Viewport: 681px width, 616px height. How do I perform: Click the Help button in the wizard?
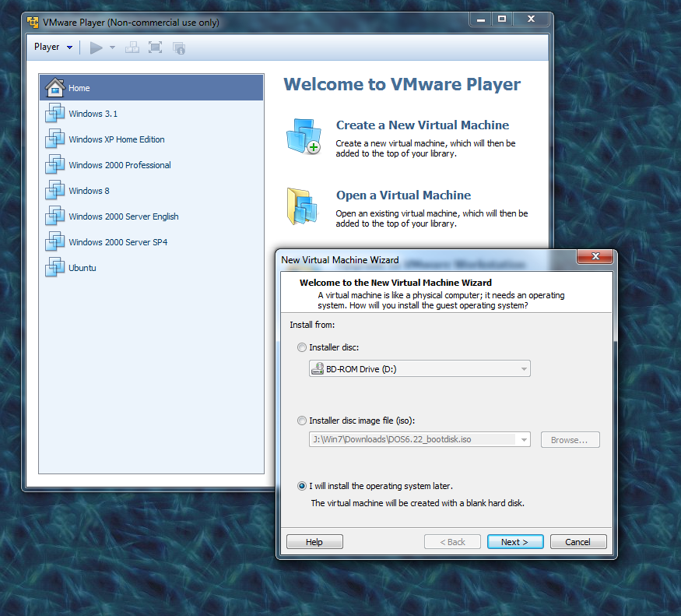click(x=314, y=542)
